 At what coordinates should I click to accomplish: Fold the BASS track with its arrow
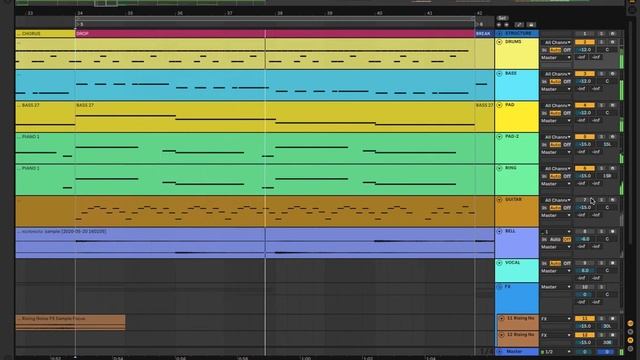[499, 73]
